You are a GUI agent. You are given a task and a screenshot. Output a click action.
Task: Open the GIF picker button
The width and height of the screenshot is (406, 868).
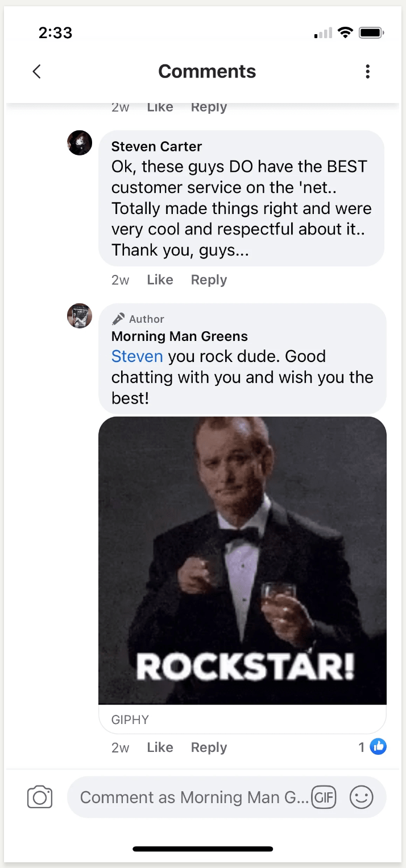point(324,797)
